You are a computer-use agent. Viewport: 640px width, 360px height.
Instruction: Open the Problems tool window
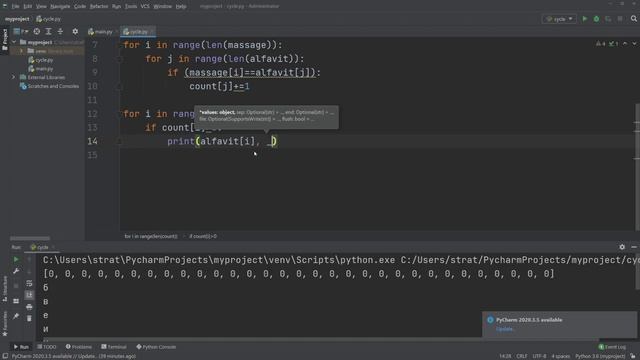tap(79, 347)
